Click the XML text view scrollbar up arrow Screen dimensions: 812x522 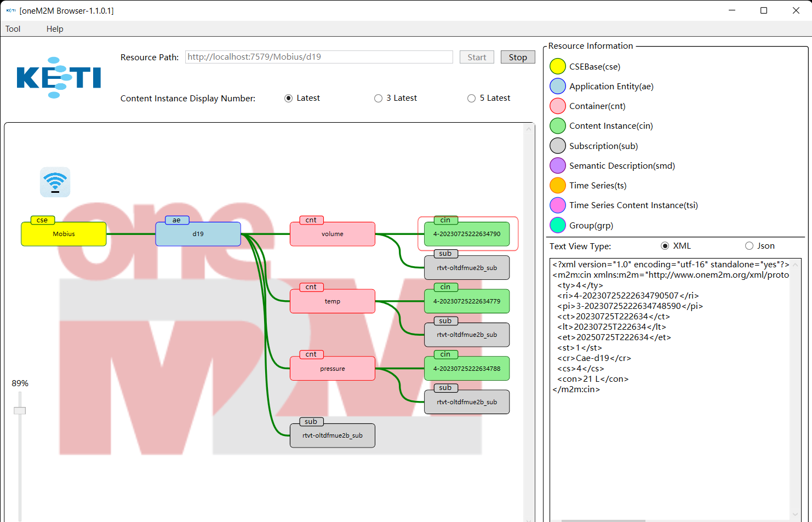[796, 265]
